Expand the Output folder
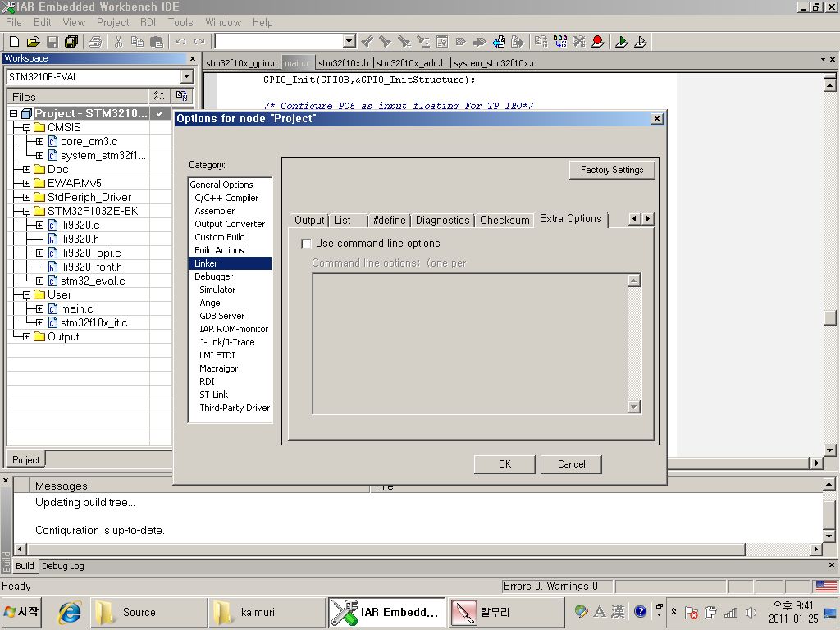The width and height of the screenshot is (840, 630). [27, 336]
